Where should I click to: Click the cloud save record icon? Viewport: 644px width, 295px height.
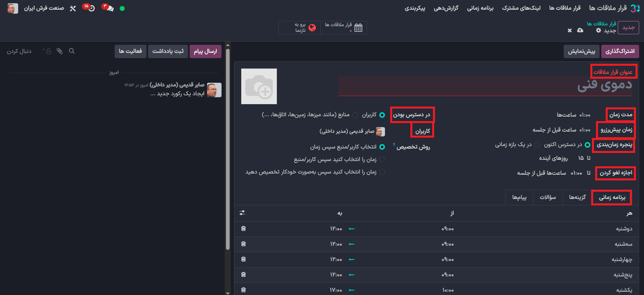580,30
